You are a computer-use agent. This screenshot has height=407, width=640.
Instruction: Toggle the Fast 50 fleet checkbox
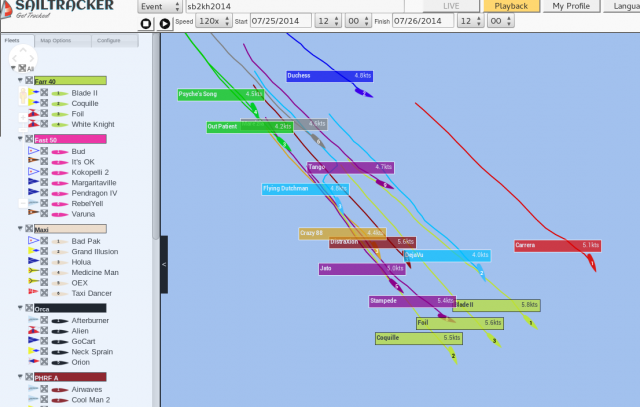pos(29,139)
